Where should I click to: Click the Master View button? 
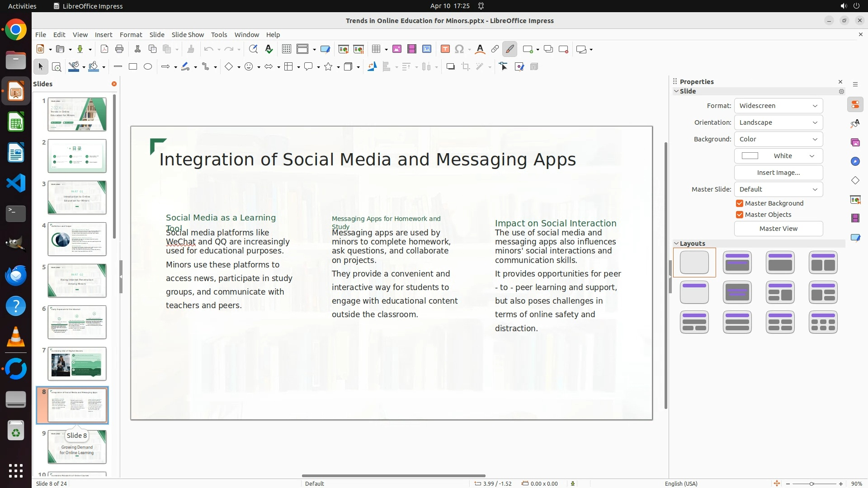[x=778, y=229]
